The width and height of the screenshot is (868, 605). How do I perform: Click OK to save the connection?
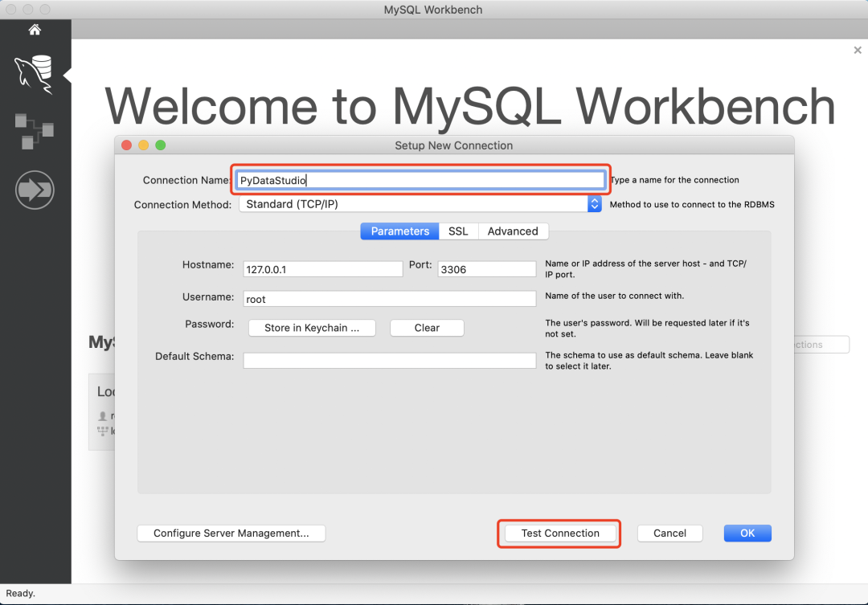747,533
